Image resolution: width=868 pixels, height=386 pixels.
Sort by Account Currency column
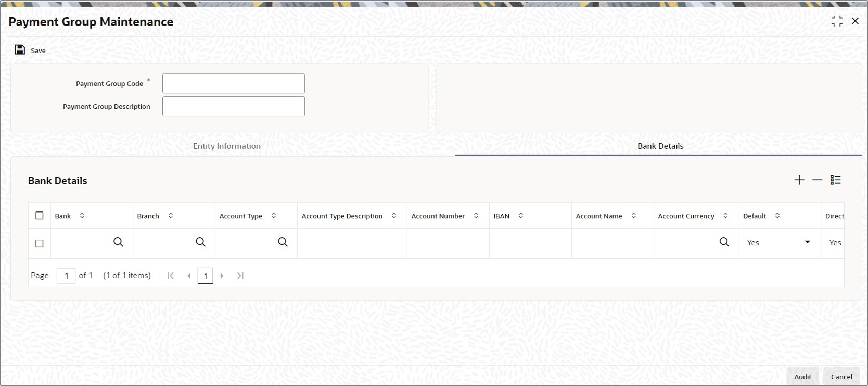pyautogui.click(x=726, y=216)
